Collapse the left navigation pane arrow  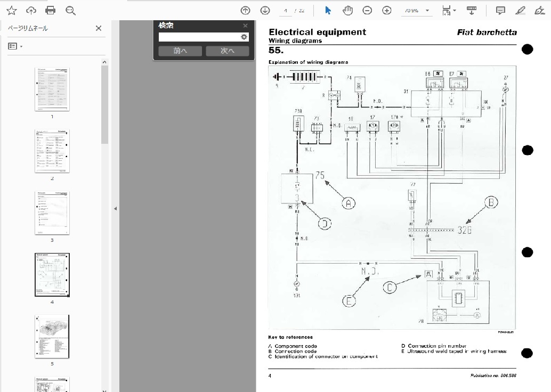115,208
